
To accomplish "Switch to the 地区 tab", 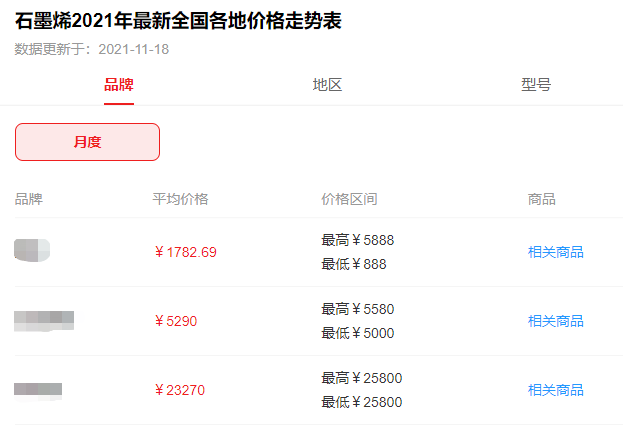I will pyautogui.click(x=327, y=85).
